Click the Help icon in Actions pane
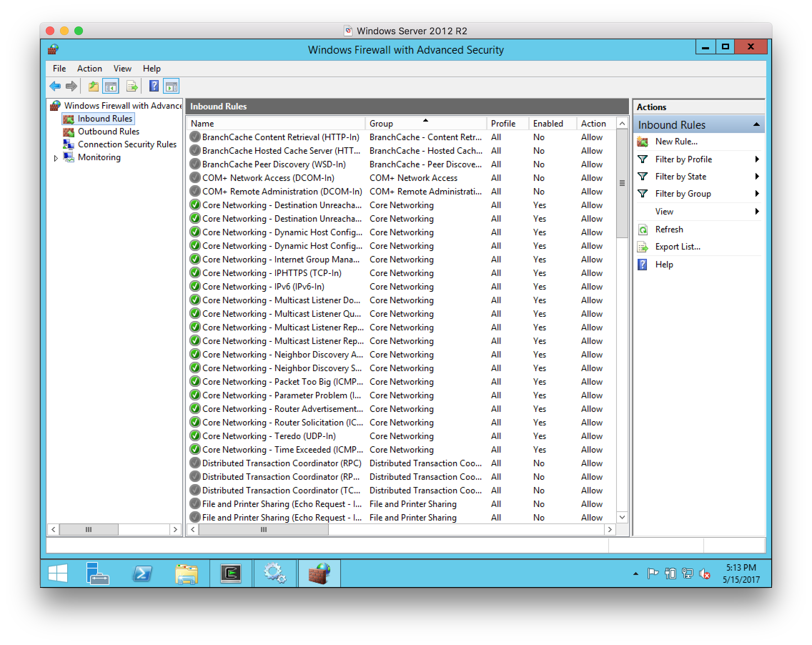The height and width of the screenshot is (645, 812). [643, 265]
